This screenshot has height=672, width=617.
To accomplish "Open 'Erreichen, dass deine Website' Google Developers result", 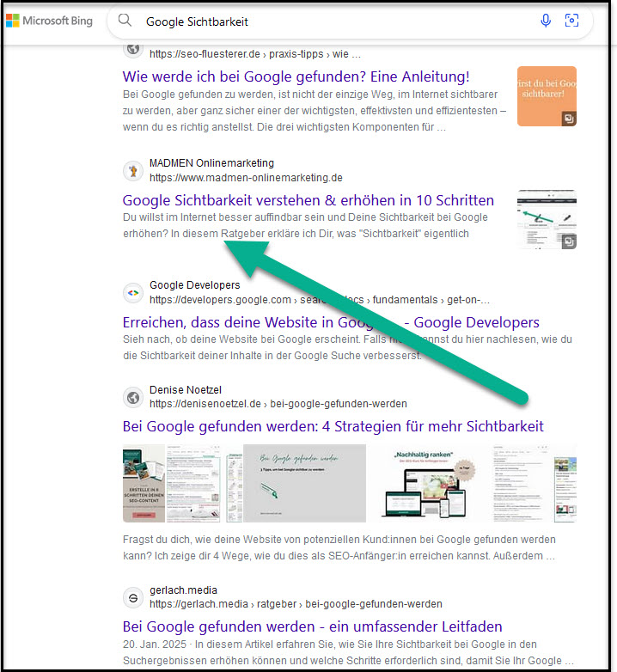I will pos(331,322).
